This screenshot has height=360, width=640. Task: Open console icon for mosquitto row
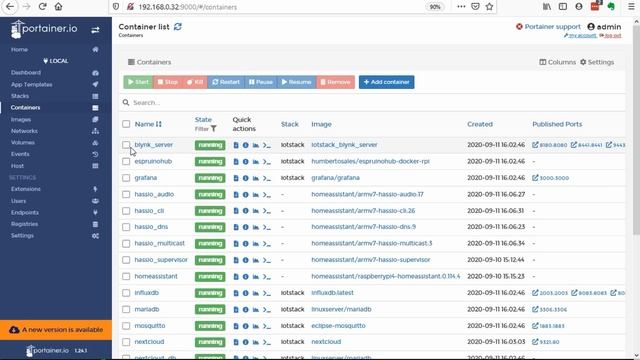(x=267, y=326)
